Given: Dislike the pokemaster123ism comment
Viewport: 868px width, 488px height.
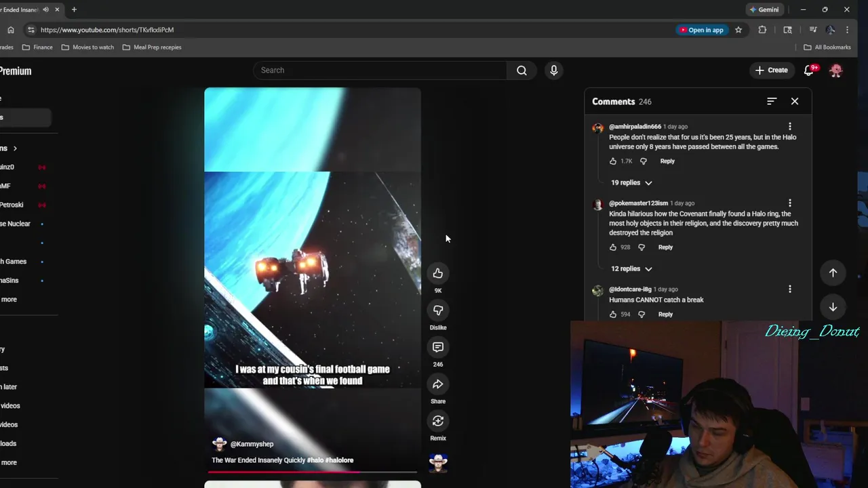Looking at the screenshot, I should (x=642, y=247).
